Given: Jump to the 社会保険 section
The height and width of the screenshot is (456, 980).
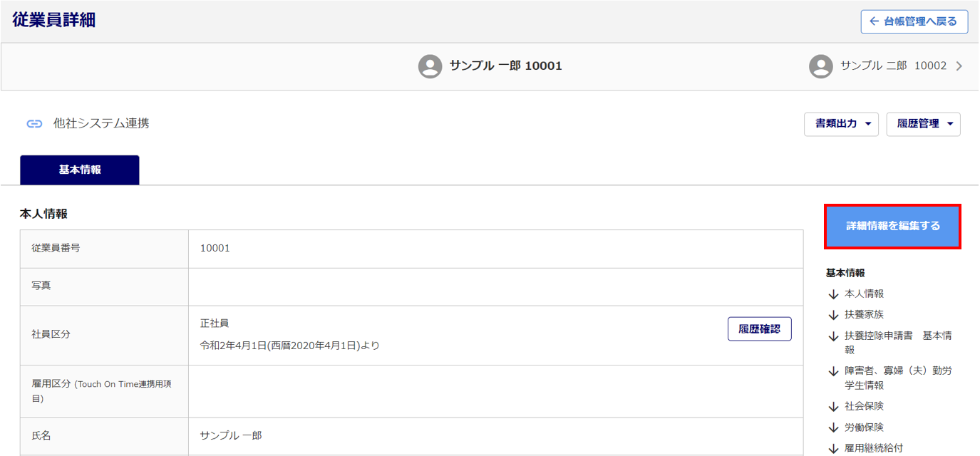Looking at the screenshot, I should [x=864, y=407].
